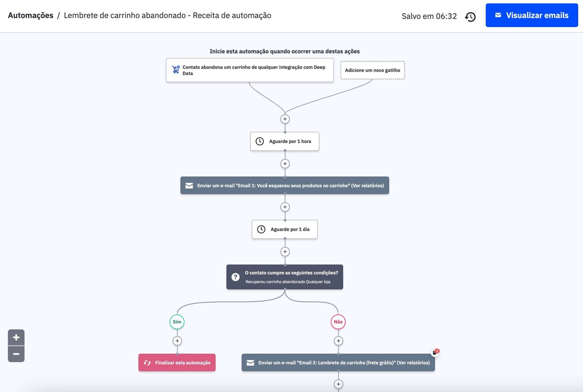Click the abandoned cart trigger icon
Image resolution: width=583 pixels, height=392 pixels.
(x=176, y=70)
